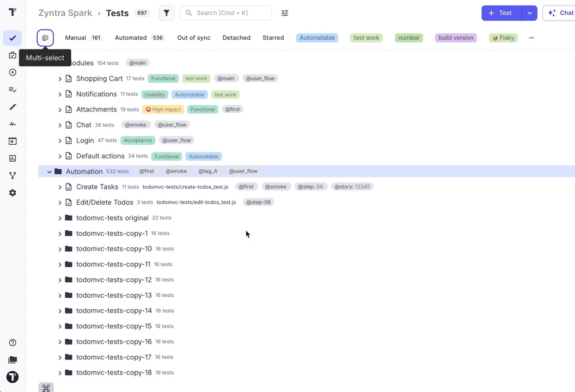Open the Test Runs play icon in sidebar
575x392 pixels.
click(13, 72)
